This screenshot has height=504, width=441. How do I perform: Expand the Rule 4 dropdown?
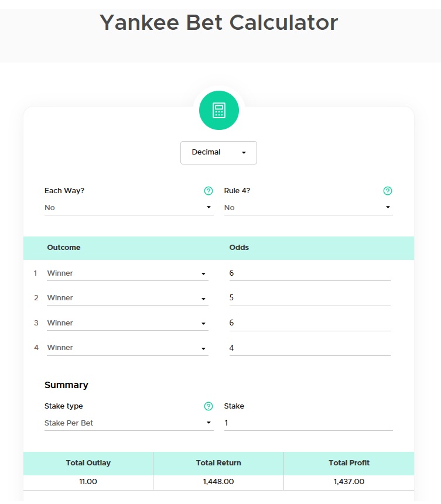[308, 208]
